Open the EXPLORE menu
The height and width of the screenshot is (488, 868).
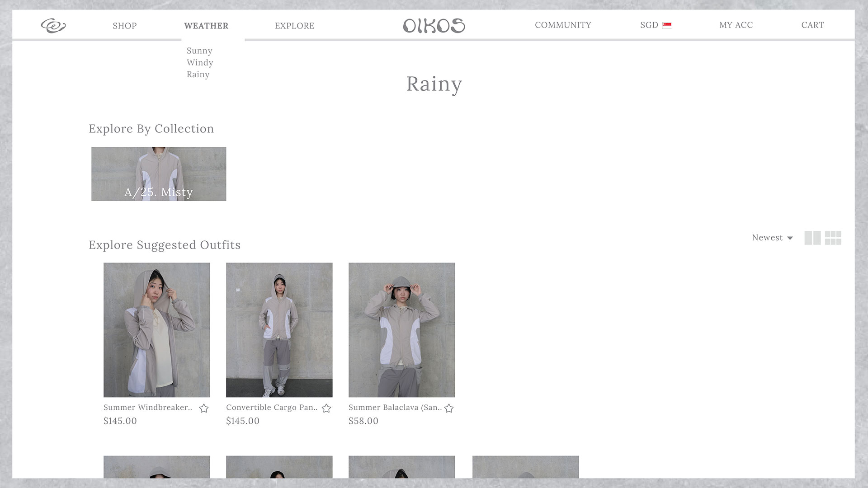point(294,26)
